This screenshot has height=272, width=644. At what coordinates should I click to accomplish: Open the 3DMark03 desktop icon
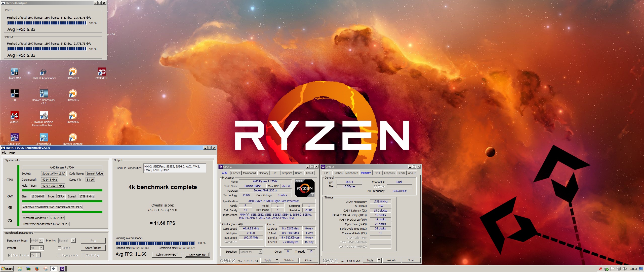click(73, 74)
